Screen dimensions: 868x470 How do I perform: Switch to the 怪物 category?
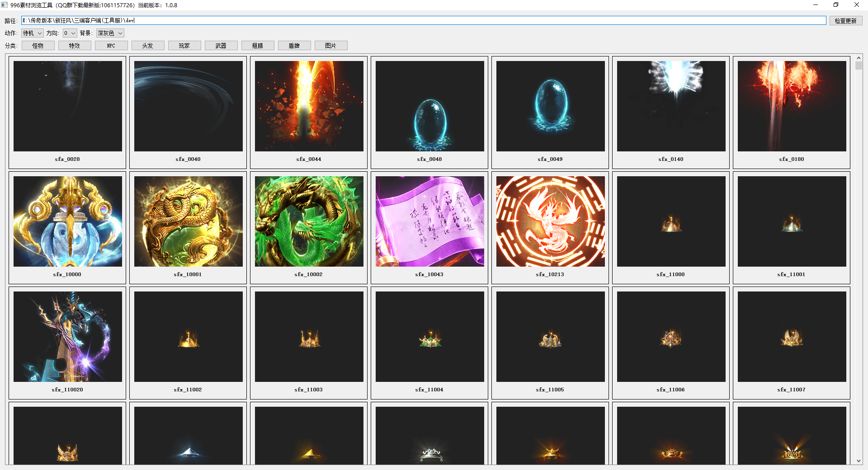coord(38,46)
